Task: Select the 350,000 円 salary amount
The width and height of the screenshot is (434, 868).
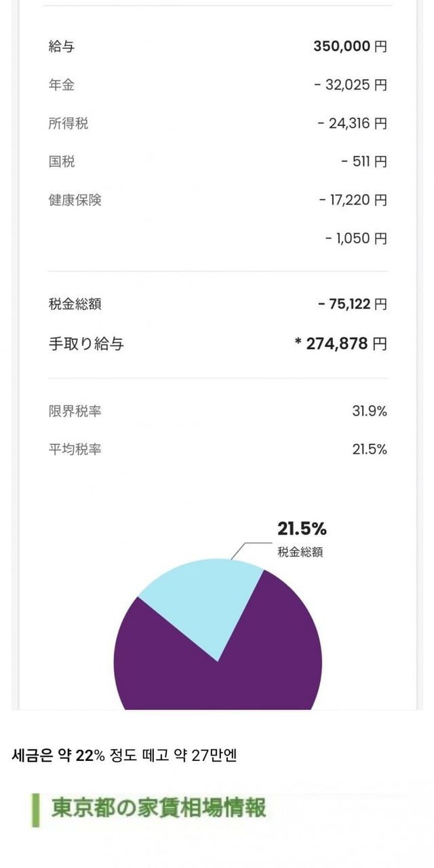Action: 350,47
